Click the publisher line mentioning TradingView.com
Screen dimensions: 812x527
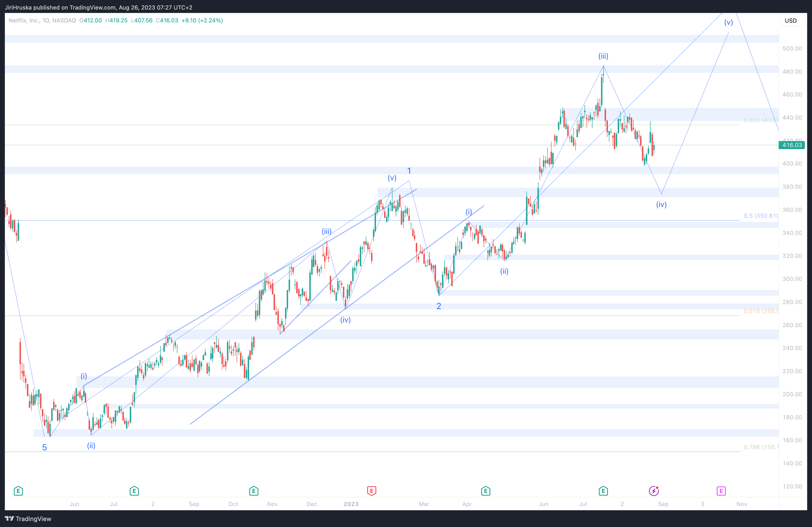click(x=99, y=7)
